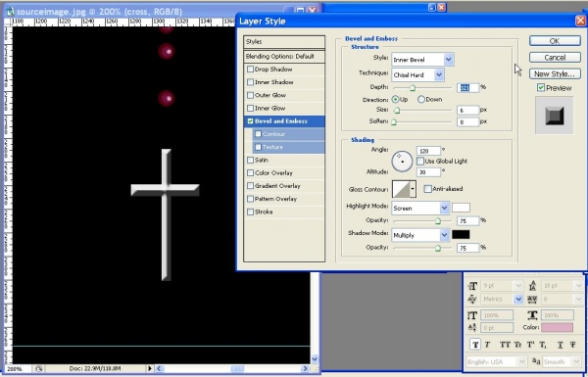Click the style preview thumbnail under Preview

tap(555, 116)
